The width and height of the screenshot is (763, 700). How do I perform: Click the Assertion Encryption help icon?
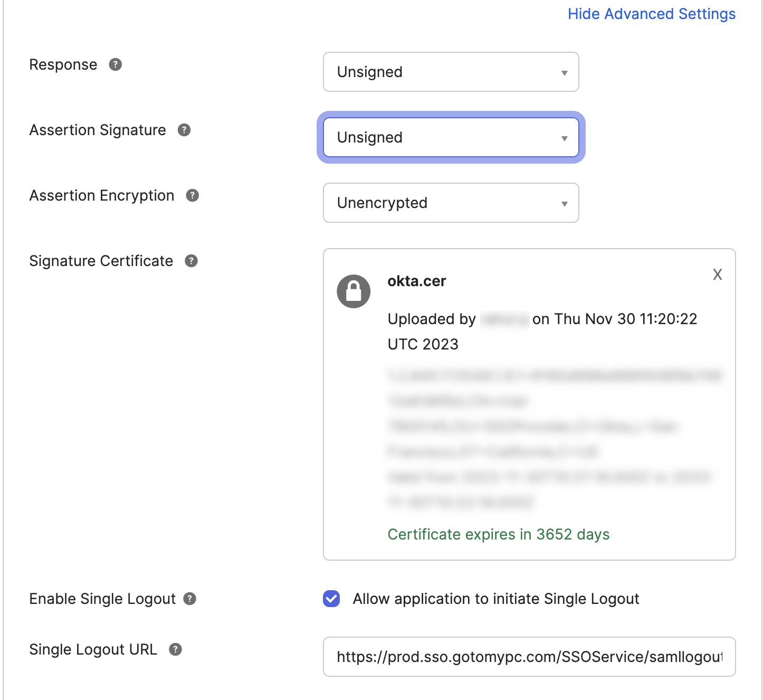click(193, 195)
